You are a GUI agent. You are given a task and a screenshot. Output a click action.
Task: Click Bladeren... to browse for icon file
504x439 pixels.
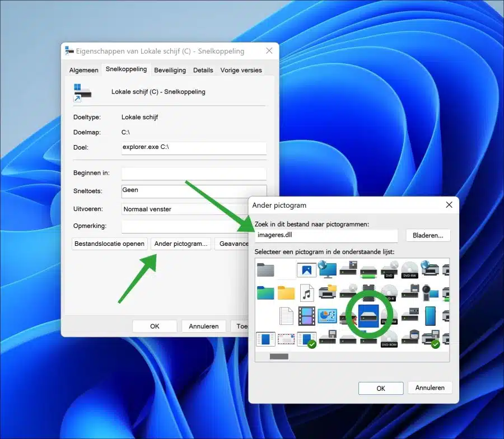[x=428, y=235]
